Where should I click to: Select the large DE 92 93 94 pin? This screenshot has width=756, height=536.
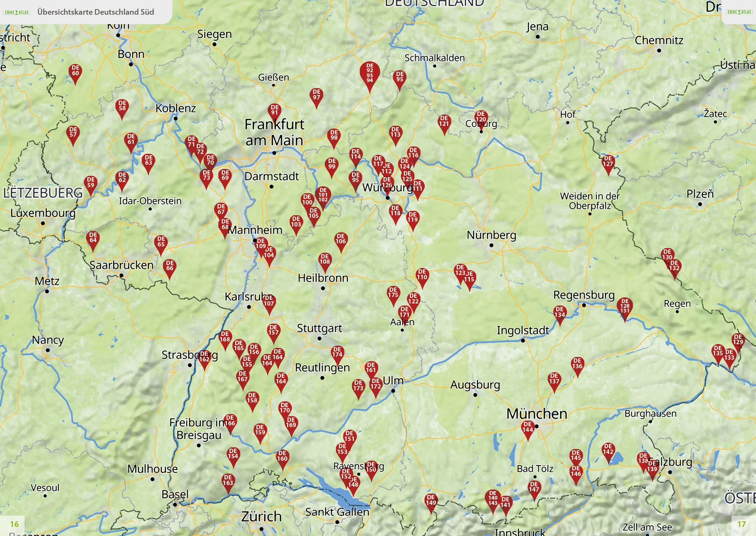pos(369,73)
